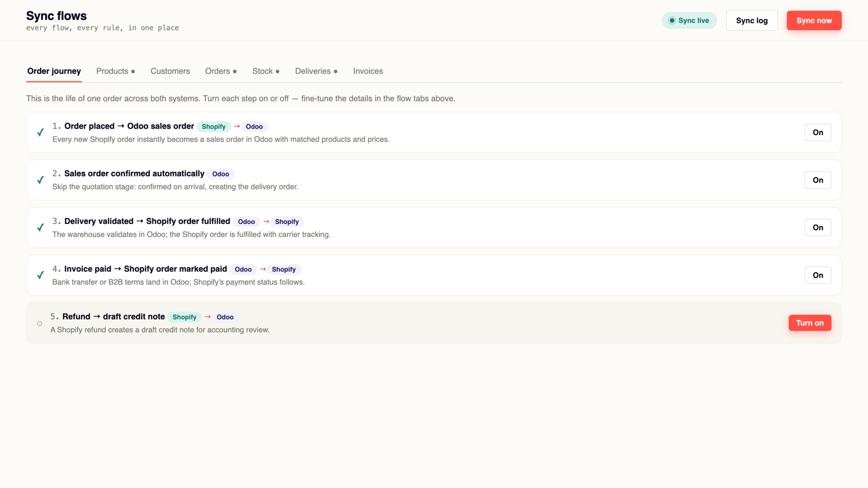
Task: Click the checkmark beside Invoice paid step
Action: coord(41,275)
